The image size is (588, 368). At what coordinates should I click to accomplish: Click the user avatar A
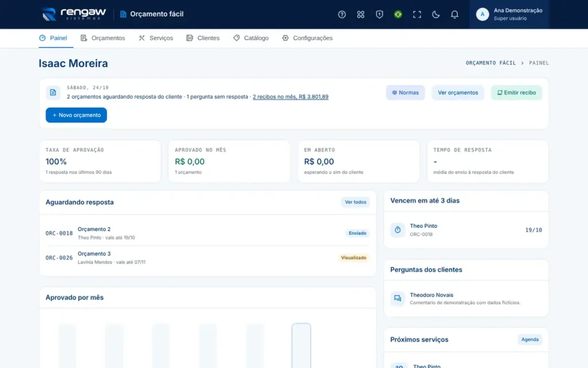tap(482, 14)
